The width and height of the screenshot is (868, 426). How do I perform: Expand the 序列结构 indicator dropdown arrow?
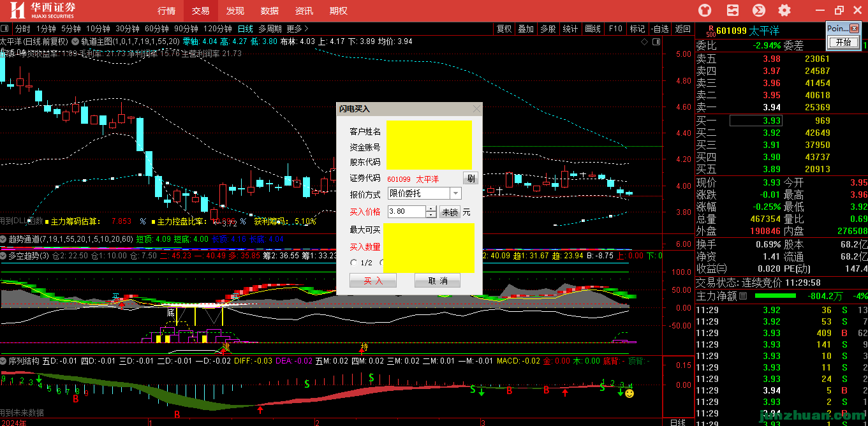click(x=4, y=361)
